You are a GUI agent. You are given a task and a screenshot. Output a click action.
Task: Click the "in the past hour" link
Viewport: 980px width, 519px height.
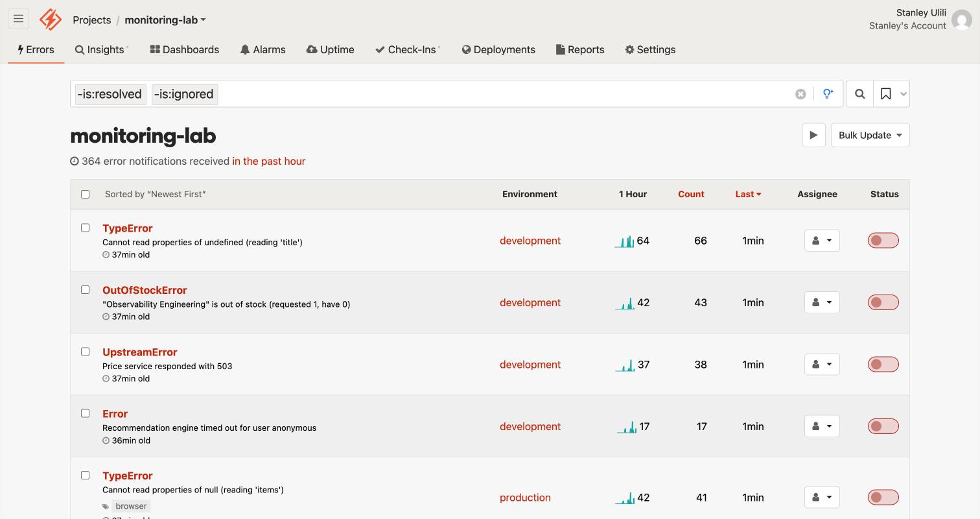click(269, 162)
